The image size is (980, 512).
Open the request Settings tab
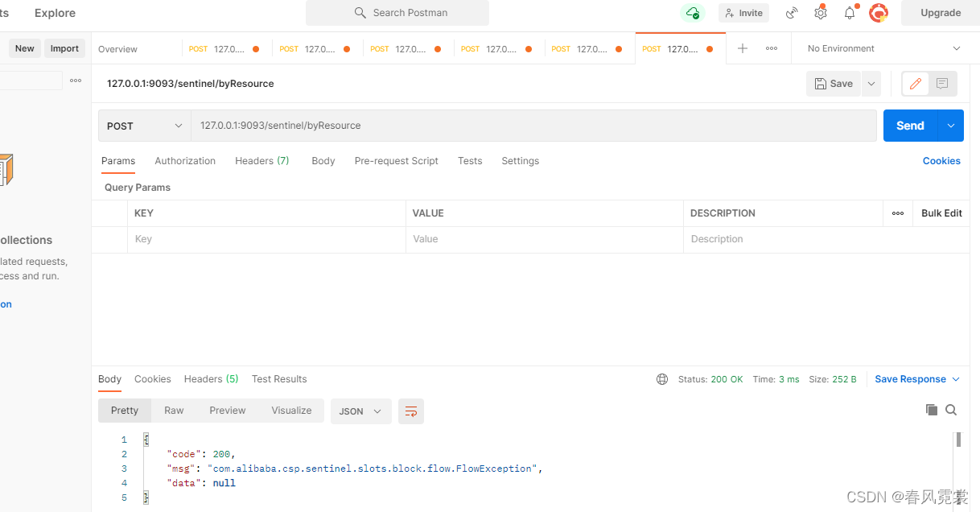[521, 161]
